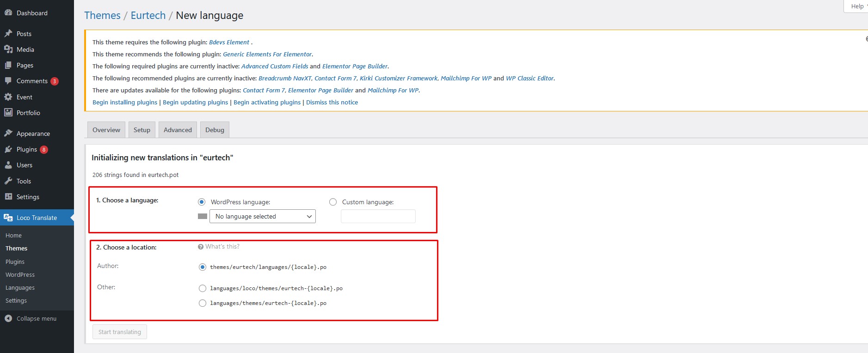Image resolution: width=868 pixels, height=353 pixels.
Task: Open Generic Elements For Elementor link
Action: pyautogui.click(x=267, y=54)
